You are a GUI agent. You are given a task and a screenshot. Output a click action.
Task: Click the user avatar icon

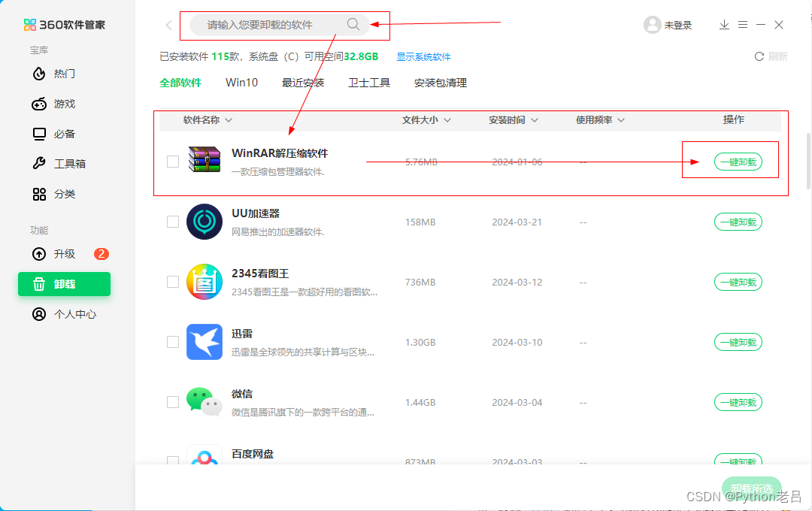click(652, 25)
